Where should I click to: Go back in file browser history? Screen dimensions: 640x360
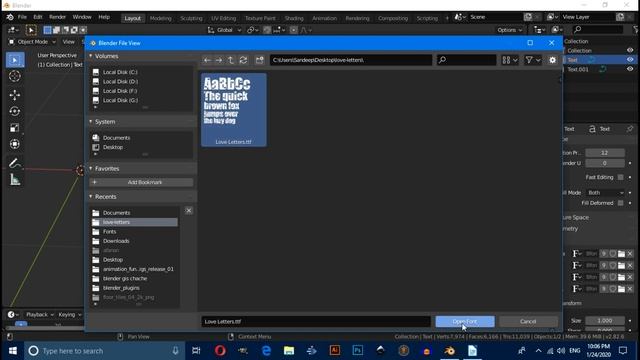coord(207,60)
